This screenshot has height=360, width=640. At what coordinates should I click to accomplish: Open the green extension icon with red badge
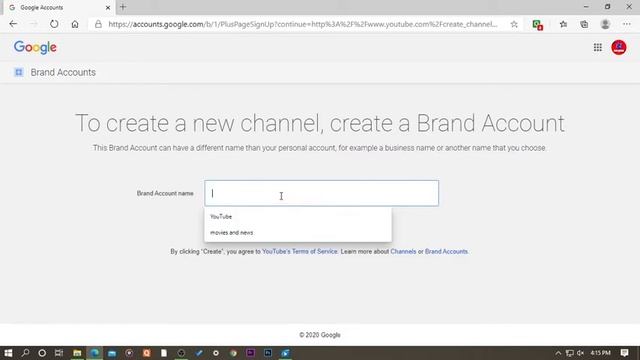point(537,24)
